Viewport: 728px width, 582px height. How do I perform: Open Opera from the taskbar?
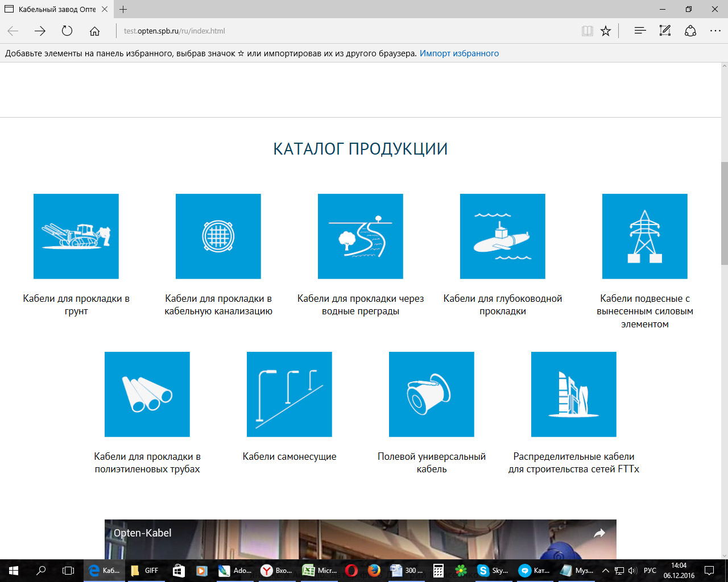point(351,571)
